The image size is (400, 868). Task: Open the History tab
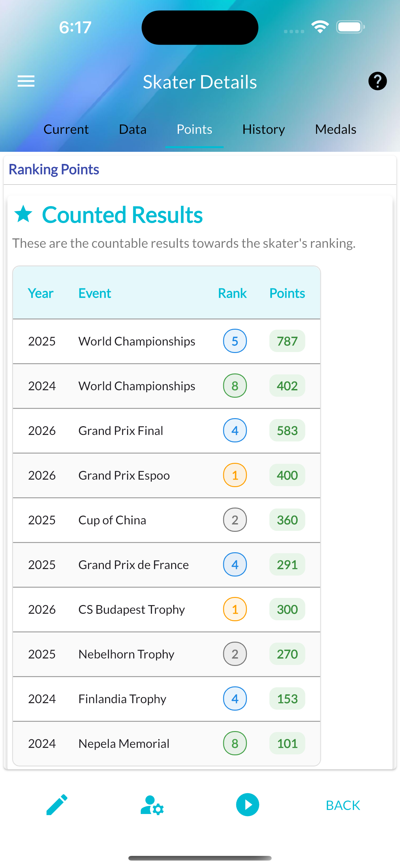263,129
